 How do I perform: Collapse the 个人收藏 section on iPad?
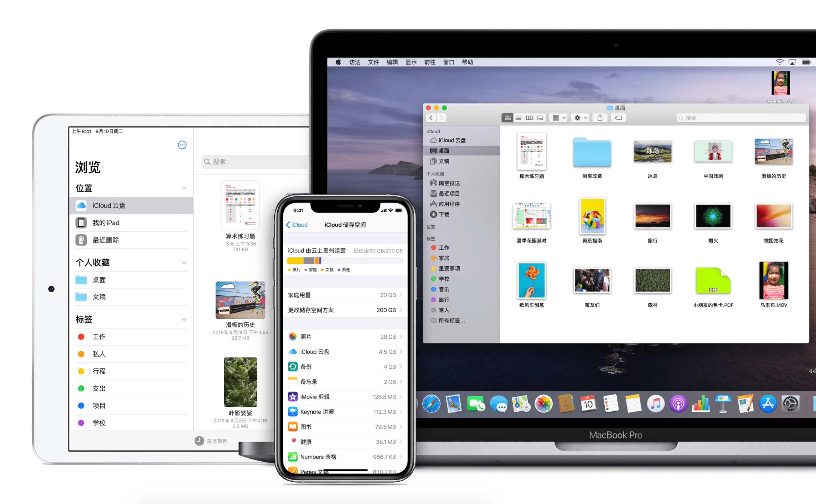coord(184,263)
